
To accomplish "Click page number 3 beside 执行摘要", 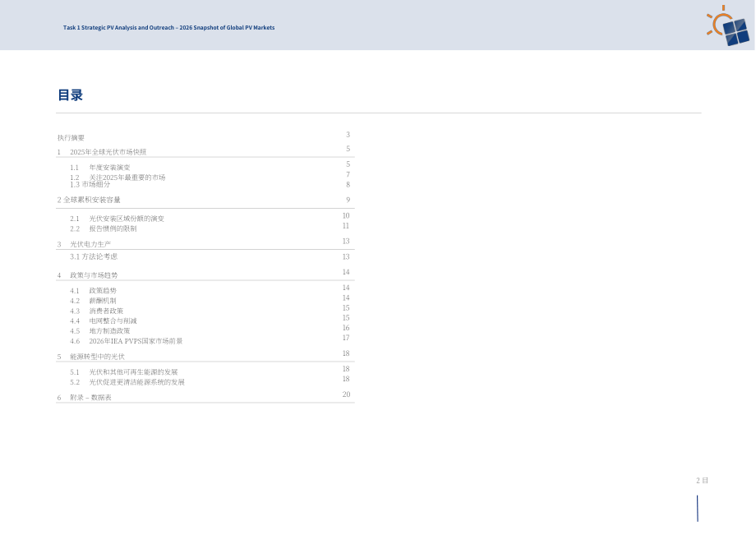I will [x=348, y=135].
